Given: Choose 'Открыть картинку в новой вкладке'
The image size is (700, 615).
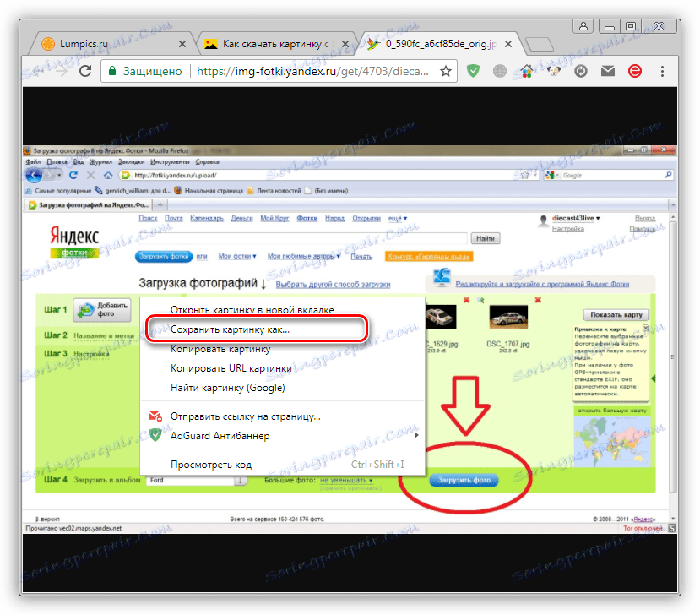Looking at the screenshot, I should pyautogui.click(x=252, y=309).
